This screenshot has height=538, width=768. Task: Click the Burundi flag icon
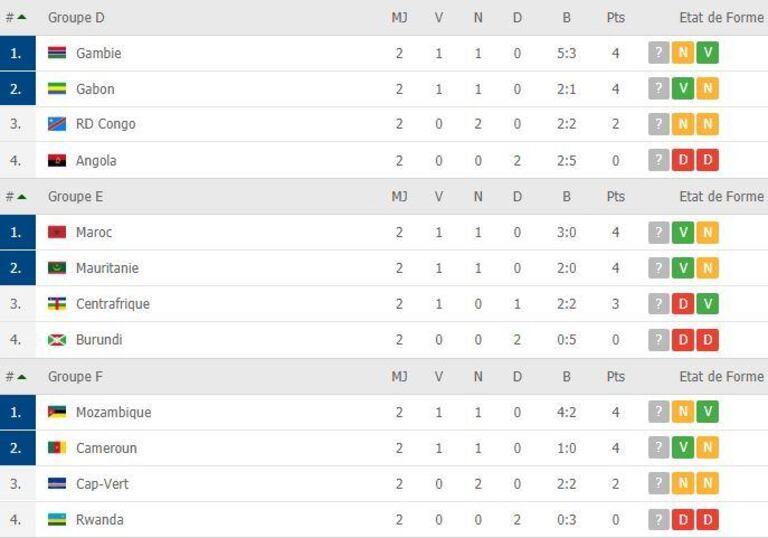coord(57,340)
